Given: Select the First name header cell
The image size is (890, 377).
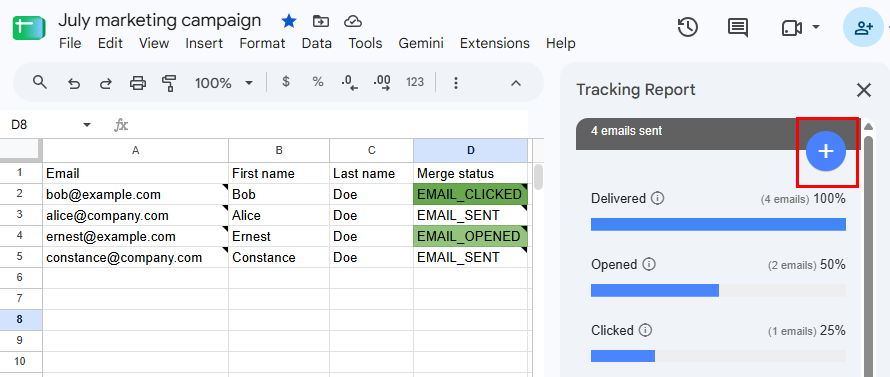Looking at the screenshot, I should pyautogui.click(x=279, y=173).
